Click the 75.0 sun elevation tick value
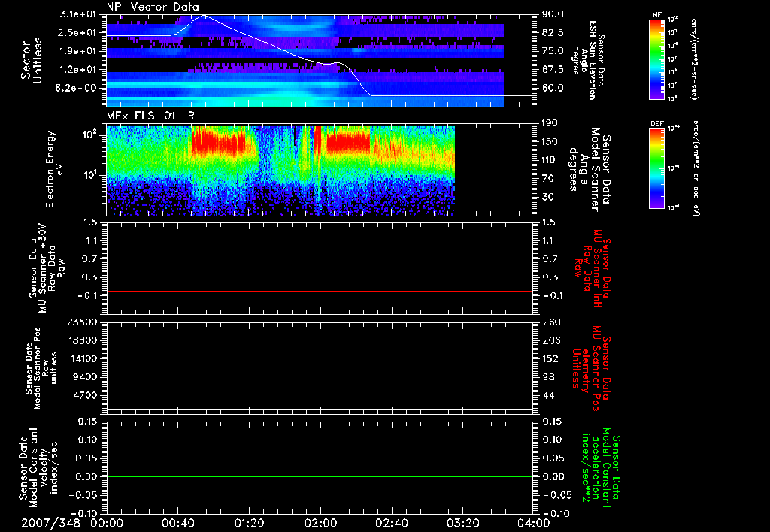Image resolution: width=770 pixels, height=532 pixels. point(553,51)
